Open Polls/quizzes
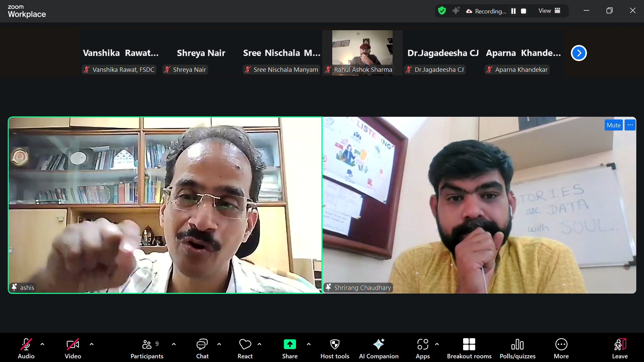Screen dimensions: 644x362 pyautogui.click(x=517, y=348)
